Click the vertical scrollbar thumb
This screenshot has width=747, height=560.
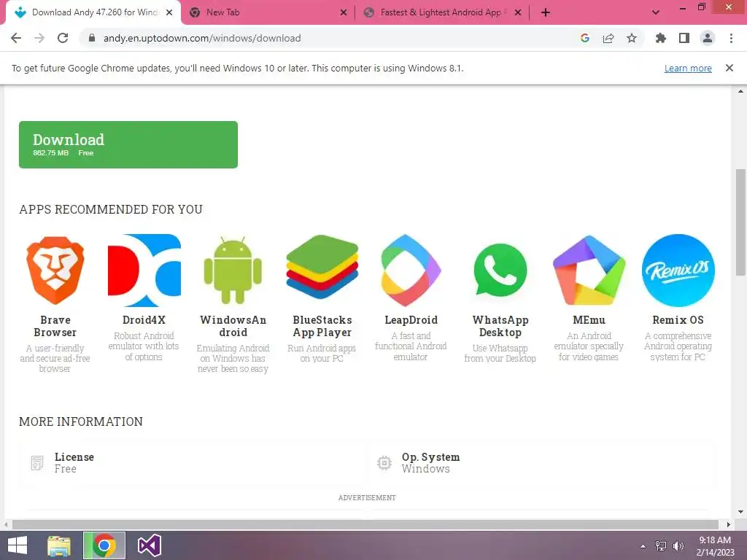point(740,222)
